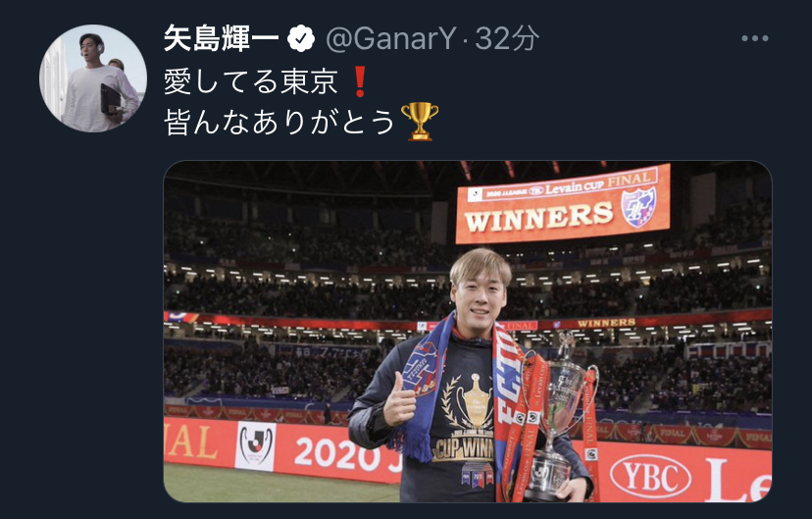
Task: Click the tweet text 愛してる東京
Action: (251, 82)
